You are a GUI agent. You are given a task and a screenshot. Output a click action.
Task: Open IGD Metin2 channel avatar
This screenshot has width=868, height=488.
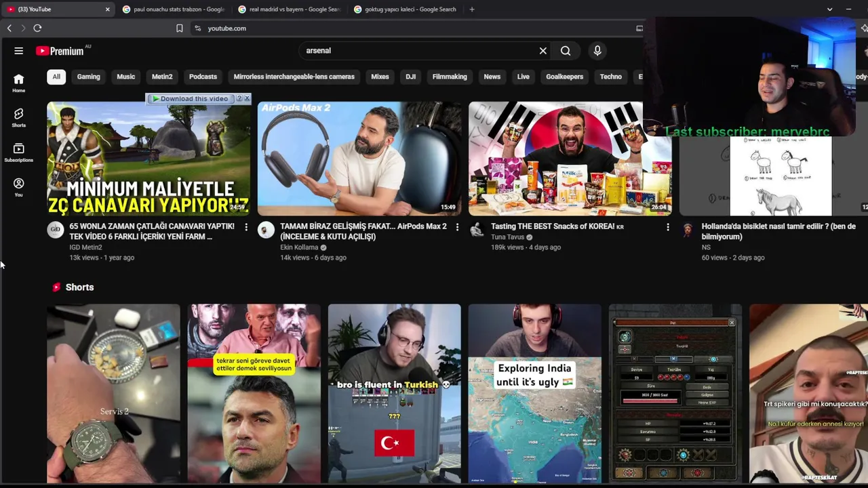point(56,230)
